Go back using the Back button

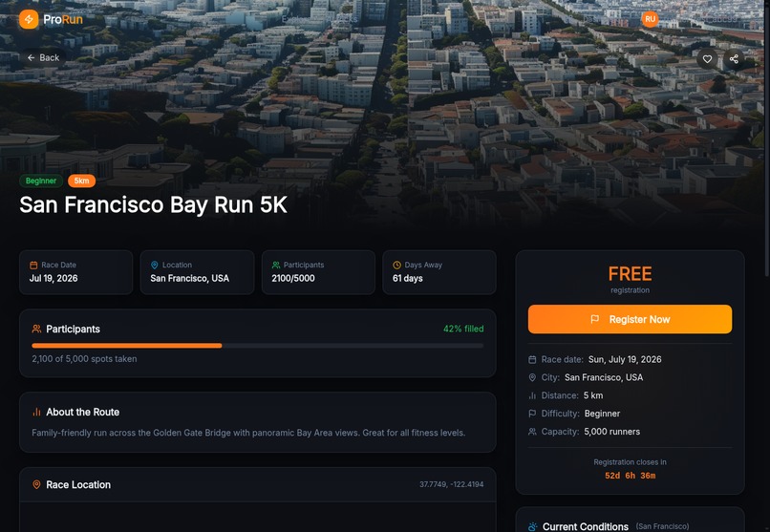[43, 58]
